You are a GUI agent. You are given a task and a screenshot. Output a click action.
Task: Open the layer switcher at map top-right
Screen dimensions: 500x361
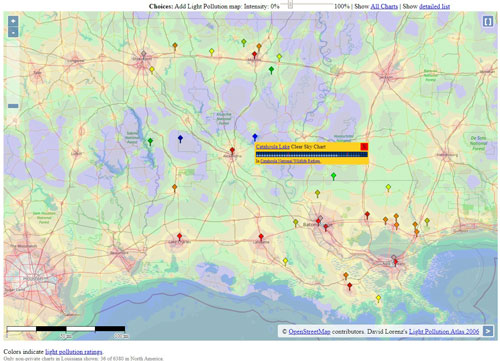click(488, 22)
